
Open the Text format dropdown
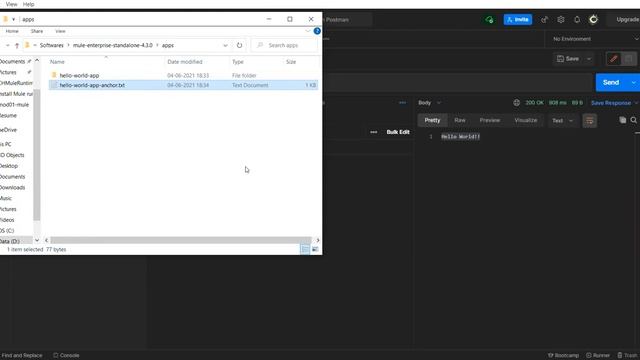pyautogui.click(x=563, y=120)
